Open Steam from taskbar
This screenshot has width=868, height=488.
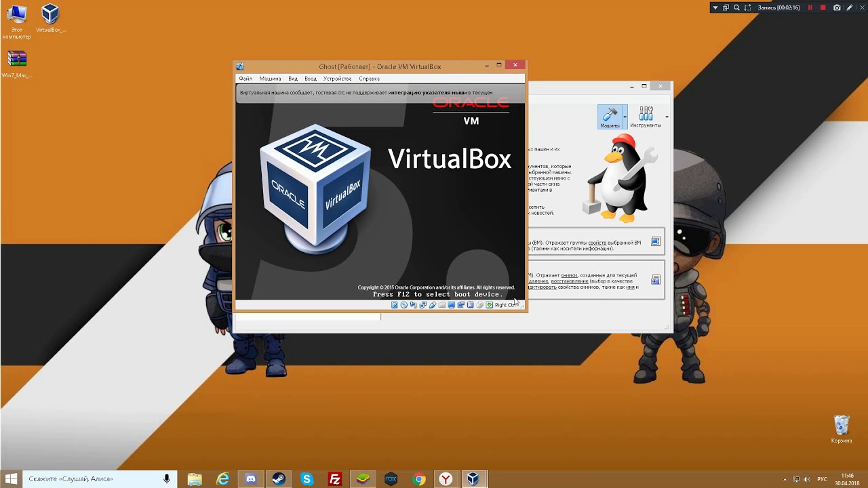coord(279,479)
